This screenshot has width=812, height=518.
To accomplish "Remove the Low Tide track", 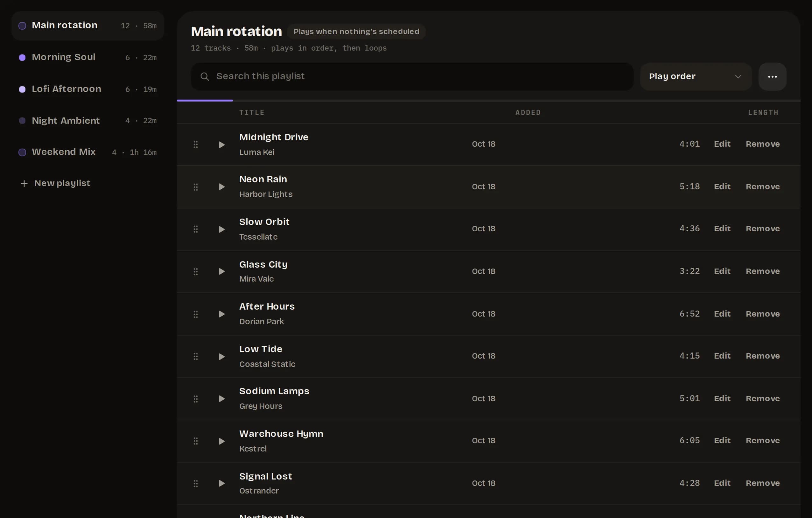I will click(x=762, y=356).
